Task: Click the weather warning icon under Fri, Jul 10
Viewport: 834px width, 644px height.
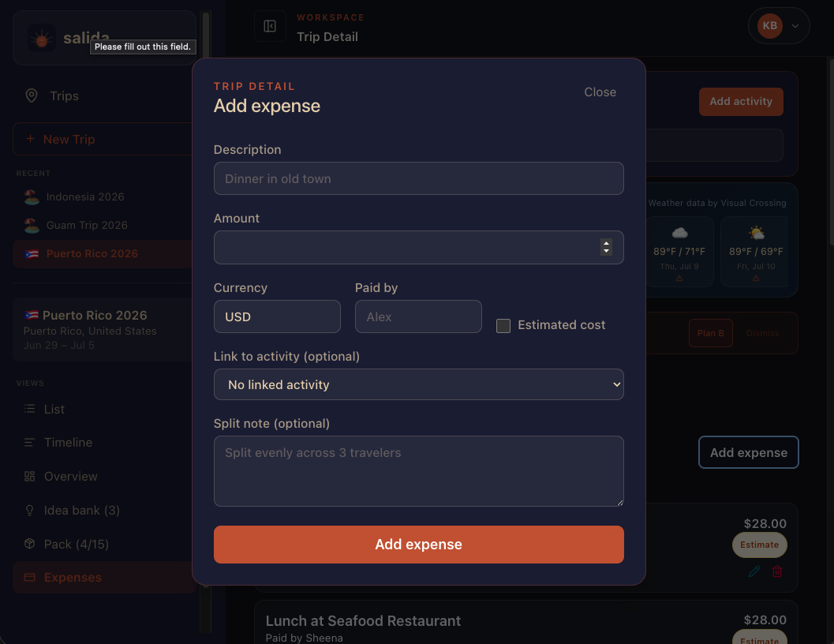Action: click(x=756, y=279)
